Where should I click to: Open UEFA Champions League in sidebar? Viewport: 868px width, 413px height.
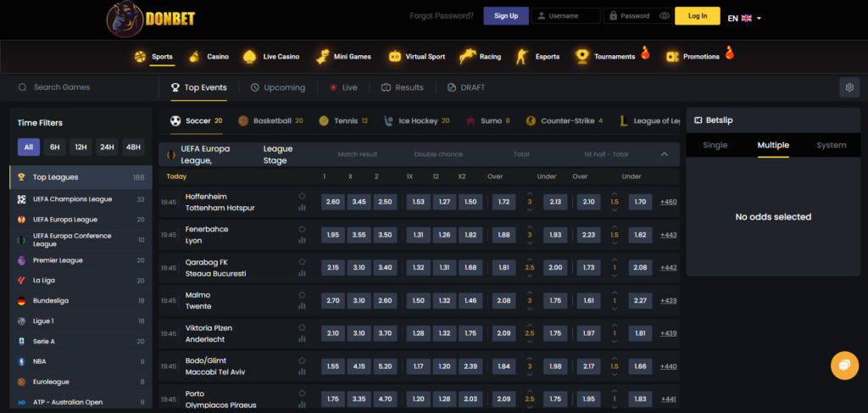point(81,199)
